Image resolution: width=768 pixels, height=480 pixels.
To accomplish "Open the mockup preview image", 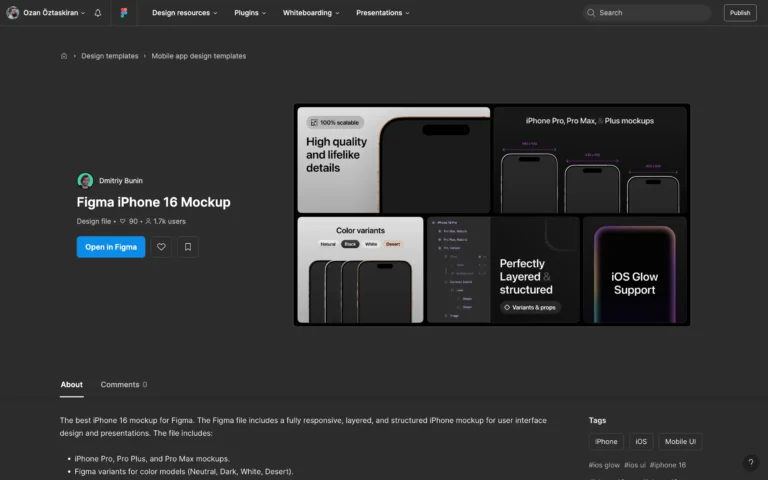I will click(x=492, y=215).
